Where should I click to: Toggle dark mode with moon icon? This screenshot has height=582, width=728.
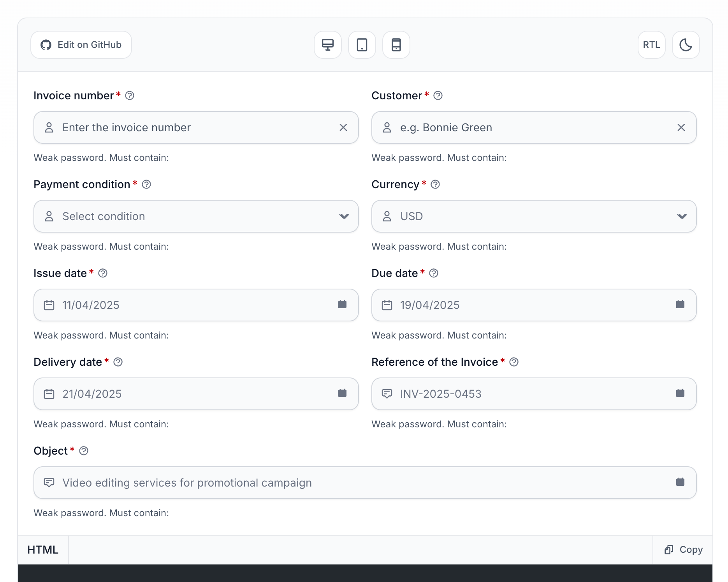coord(686,45)
